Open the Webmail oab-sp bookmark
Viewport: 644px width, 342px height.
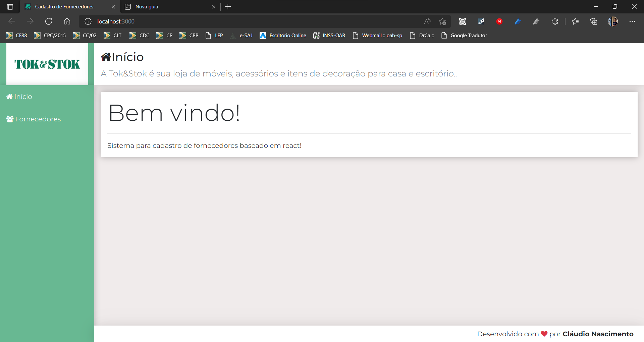click(382, 35)
